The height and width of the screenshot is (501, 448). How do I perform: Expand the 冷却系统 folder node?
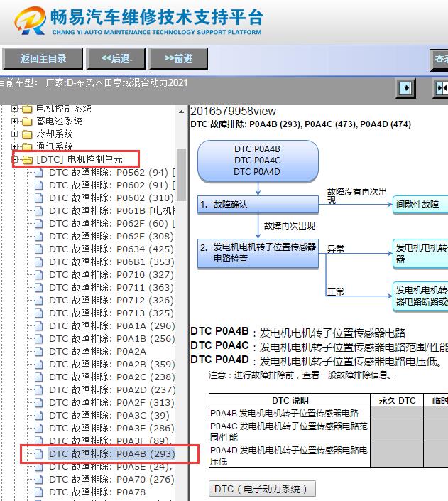click(x=14, y=134)
